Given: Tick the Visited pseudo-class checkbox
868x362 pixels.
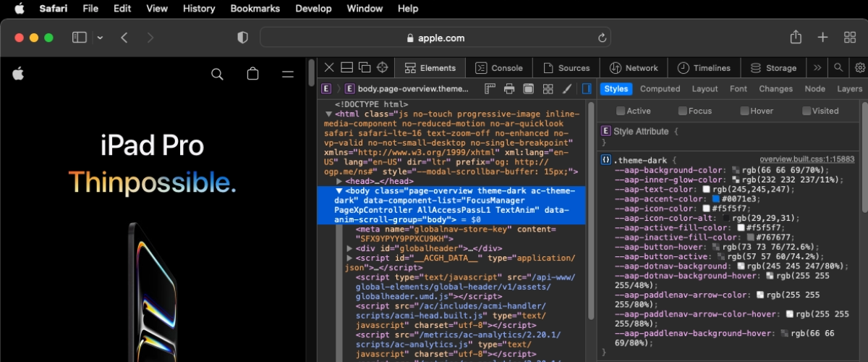Looking at the screenshot, I should 806,111.
